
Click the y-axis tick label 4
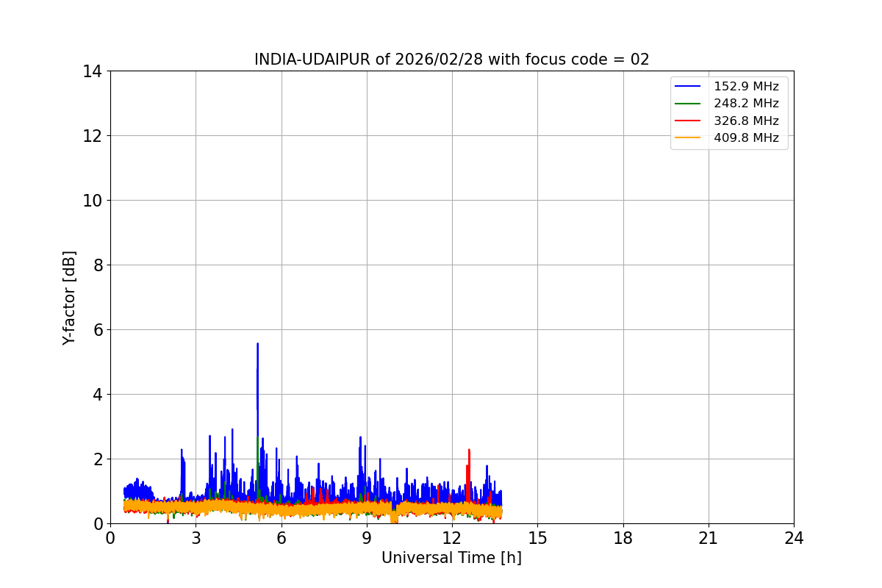coord(97,395)
